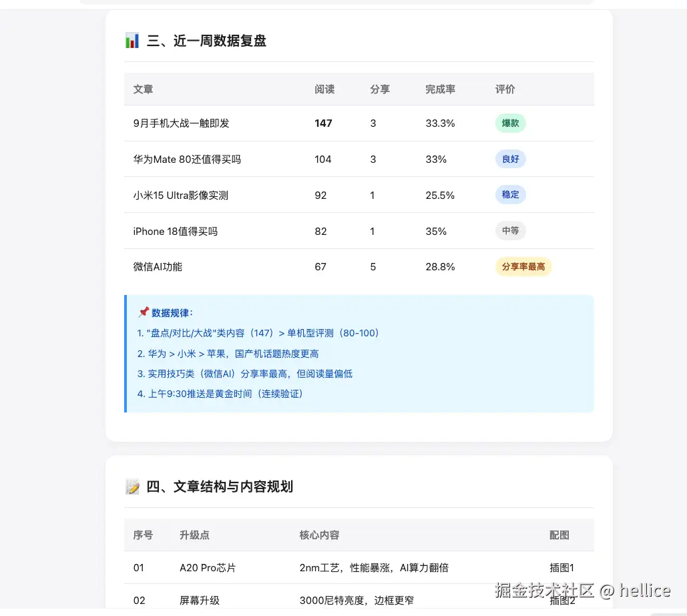The width and height of the screenshot is (687, 616).
Task: Click the 35% completion rate cell
Action: (436, 232)
